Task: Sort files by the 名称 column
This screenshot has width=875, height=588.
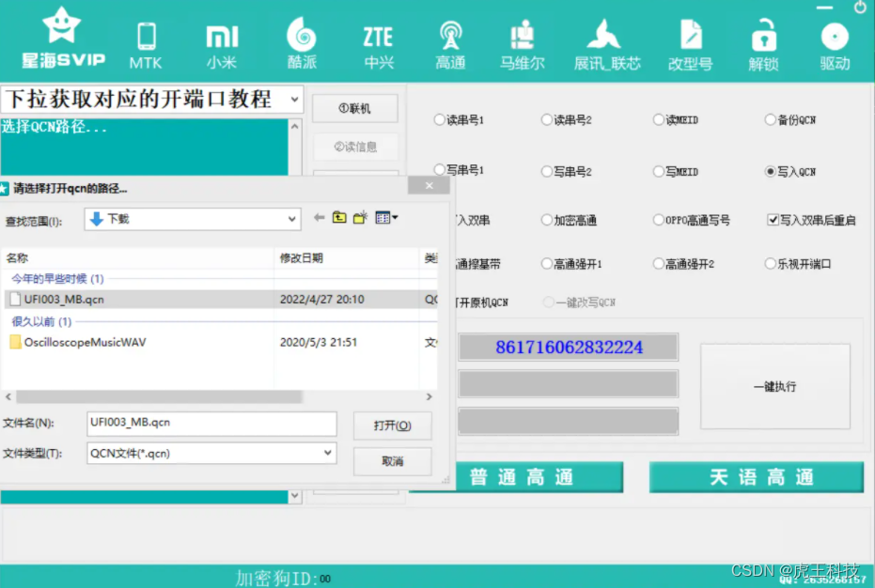Action: click(x=138, y=257)
